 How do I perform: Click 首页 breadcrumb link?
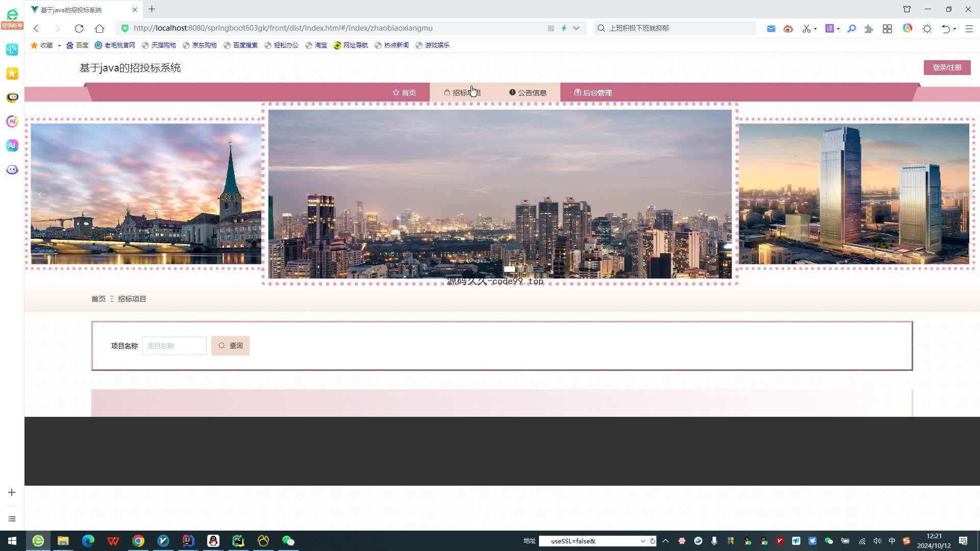(99, 299)
